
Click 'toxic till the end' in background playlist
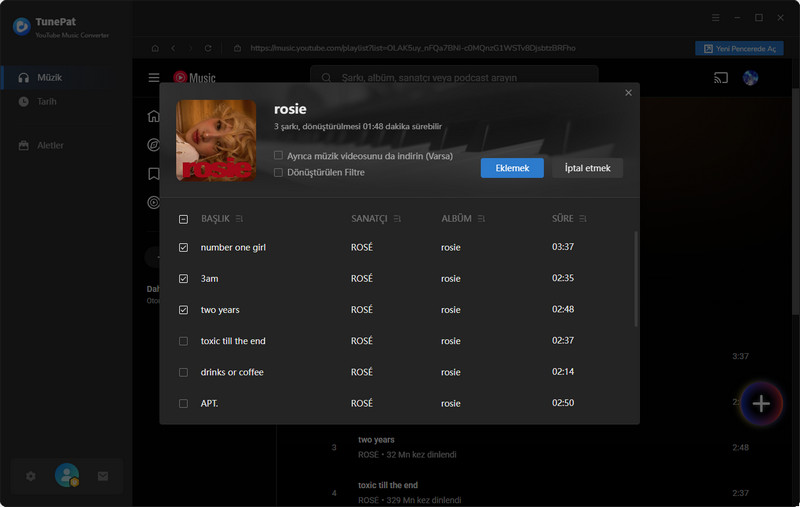click(x=388, y=485)
